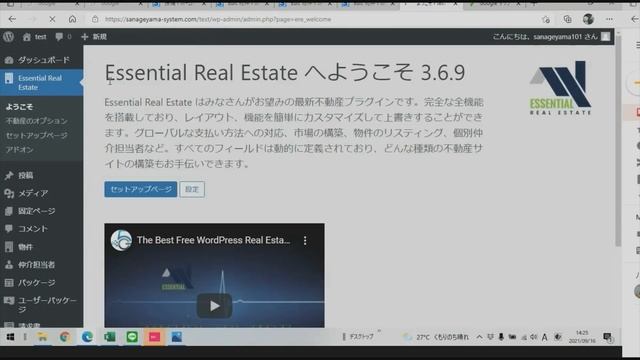
Task: Open the comments bubble in admin bar
Action: [x=63, y=37]
